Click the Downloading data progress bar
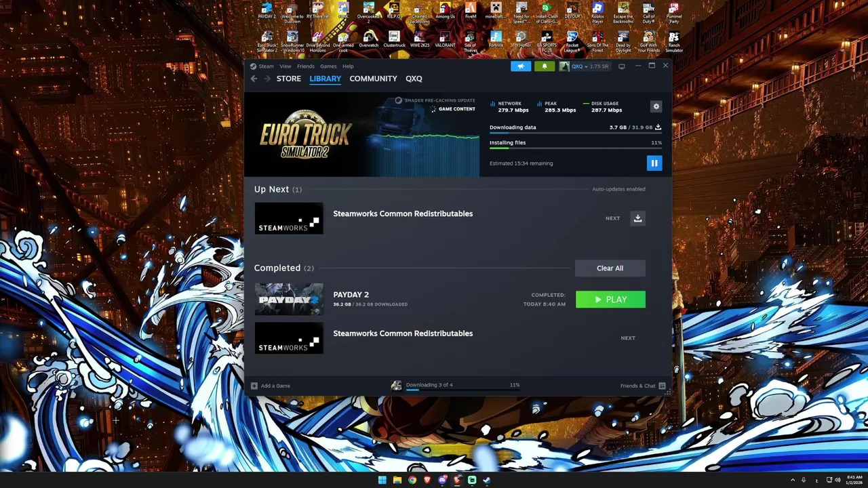 pyautogui.click(x=576, y=134)
